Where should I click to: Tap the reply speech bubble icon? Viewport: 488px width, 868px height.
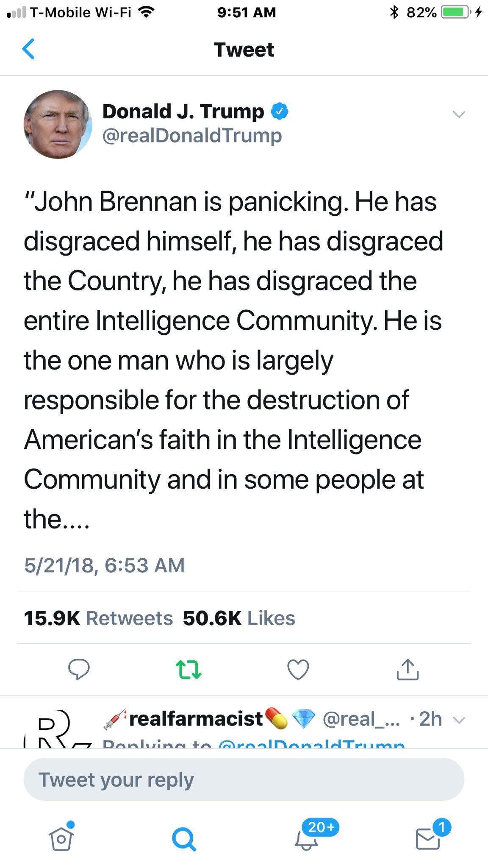79,669
